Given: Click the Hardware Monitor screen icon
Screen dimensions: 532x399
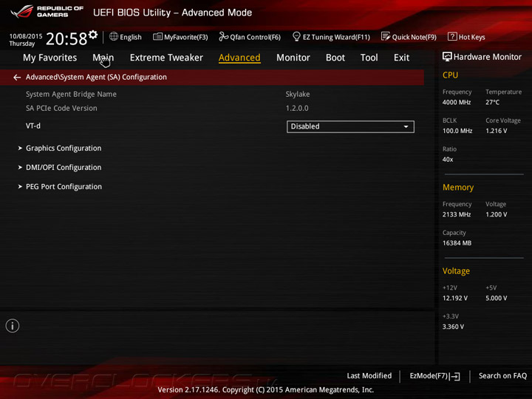Looking at the screenshot, I should tap(447, 57).
